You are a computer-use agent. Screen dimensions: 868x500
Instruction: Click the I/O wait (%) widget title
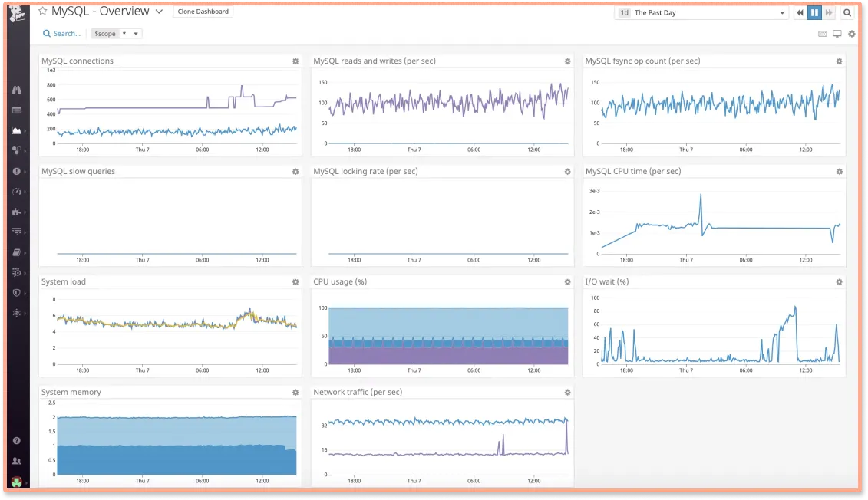pyautogui.click(x=607, y=281)
